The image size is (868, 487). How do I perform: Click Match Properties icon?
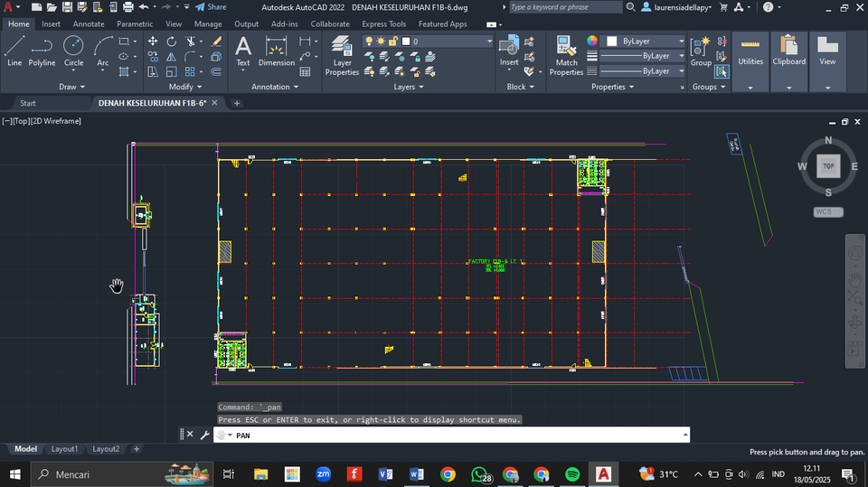click(x=566, y=55)
